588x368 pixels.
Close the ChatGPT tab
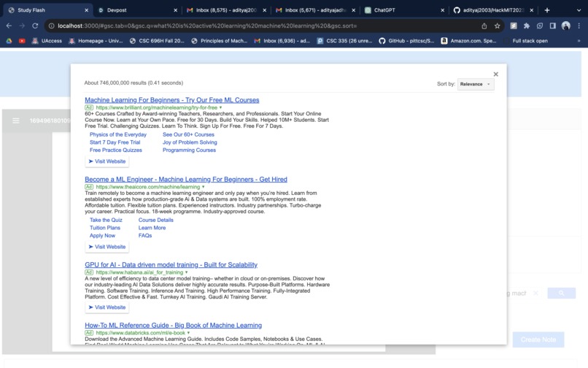click(x=443, y=10)
